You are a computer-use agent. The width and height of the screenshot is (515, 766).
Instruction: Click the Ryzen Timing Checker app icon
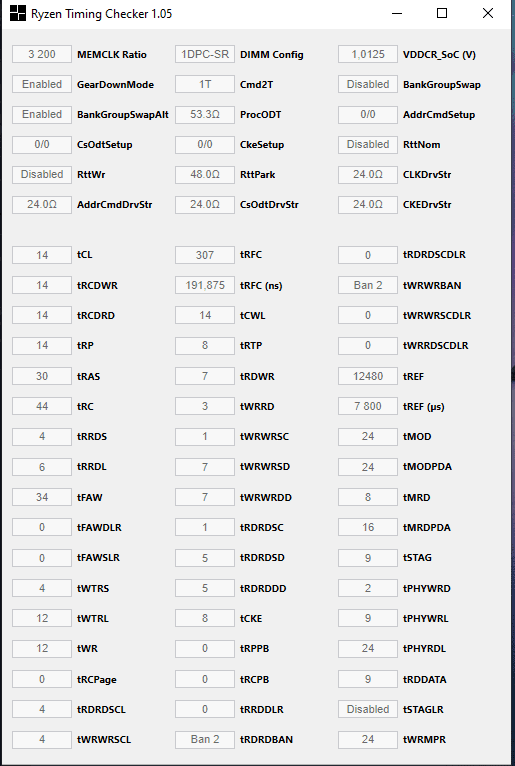point(18,13)
